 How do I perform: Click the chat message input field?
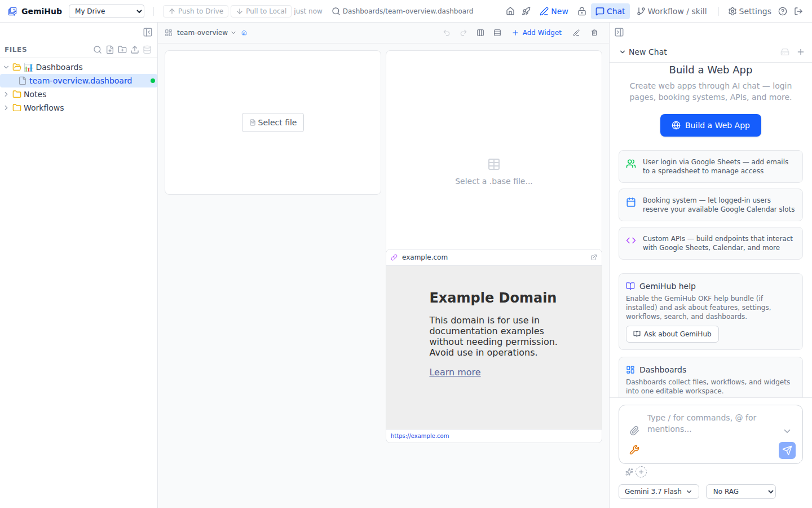(710, 423)
